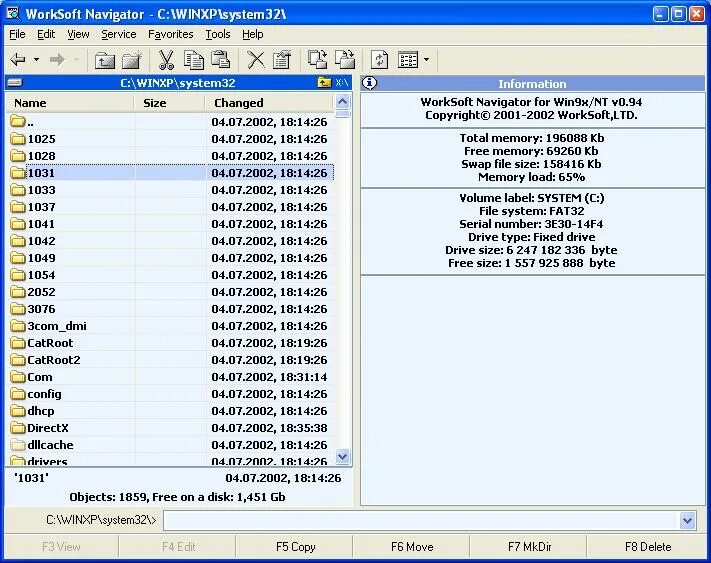Image resolution: width=711 pixels, height=563 pixels.
Task: Click the F6 Move button
Action: [412, 547]
